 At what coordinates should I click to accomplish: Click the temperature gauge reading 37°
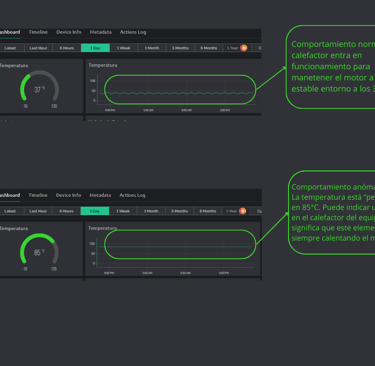pyautogui.click(x=39, y=86)
